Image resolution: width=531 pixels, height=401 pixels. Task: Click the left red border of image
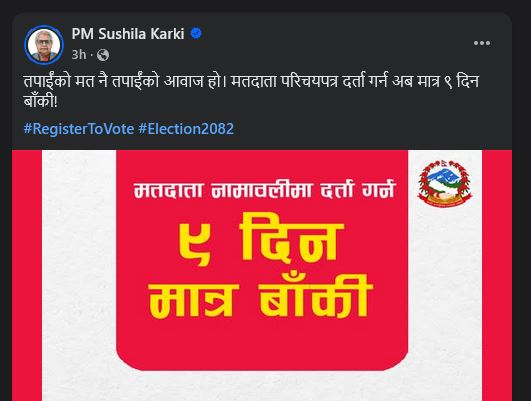tap(27, 275)
